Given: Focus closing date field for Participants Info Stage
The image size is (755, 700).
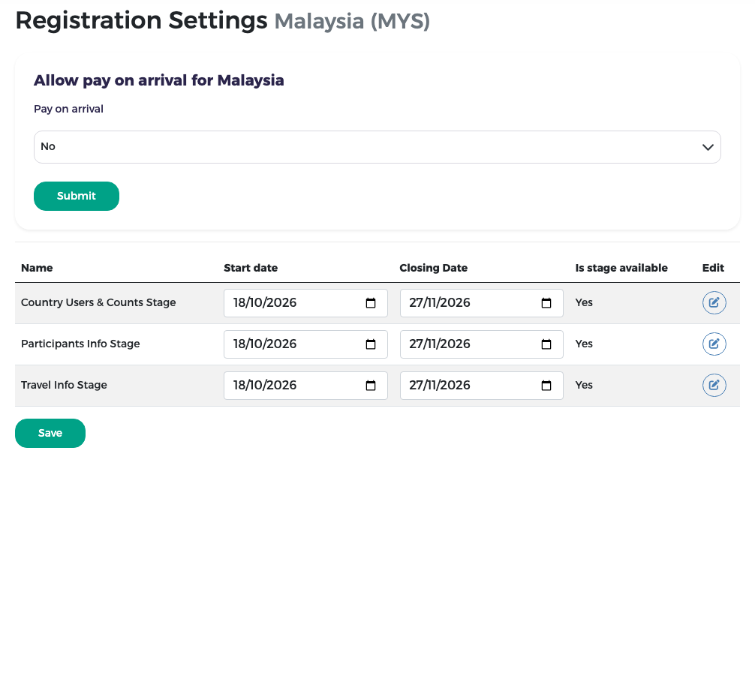Looking at the screenshot, I should pyautogui.click(x=482, y=344).
